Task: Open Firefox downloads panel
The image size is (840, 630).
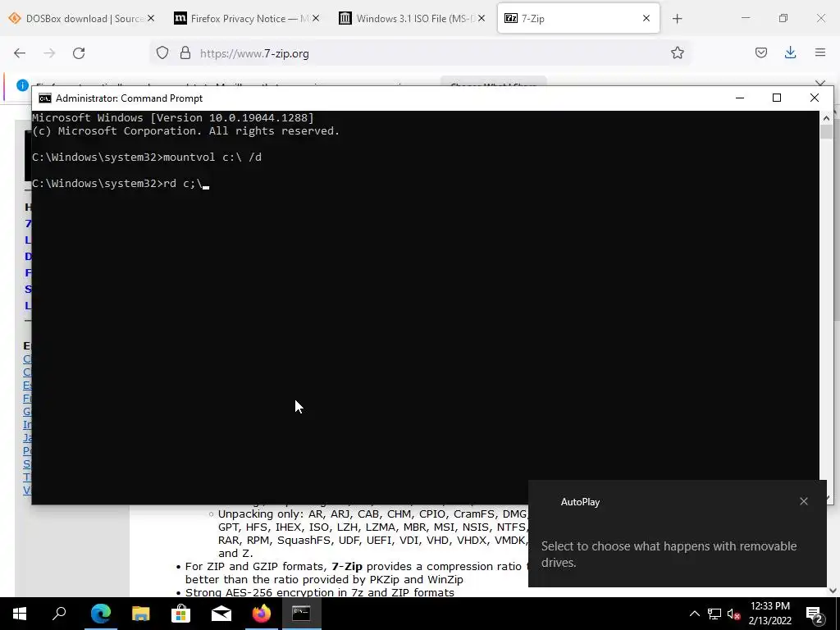Action: (x=790, y=53)
